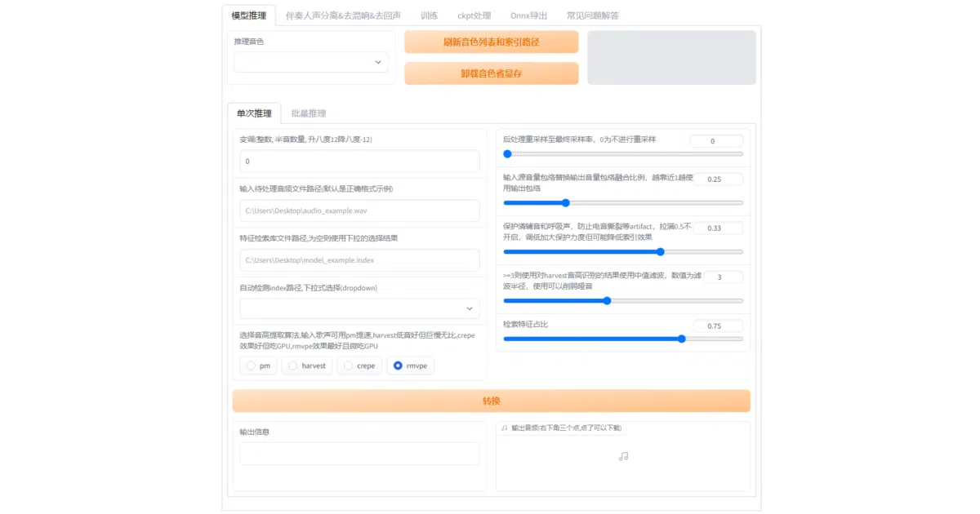Open the 训练 tab
This screenshot has height=514, width=980.
tap(430, 15)
